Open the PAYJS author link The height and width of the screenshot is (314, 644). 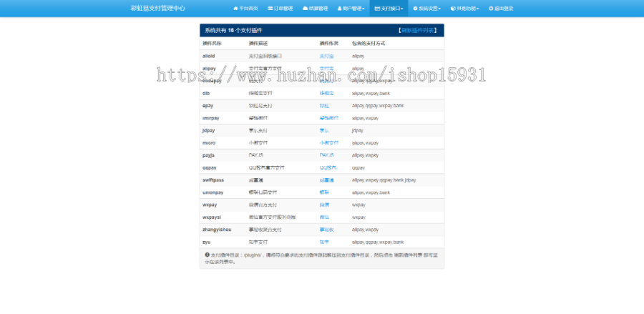pyautogui.click(x=326, y=155)
